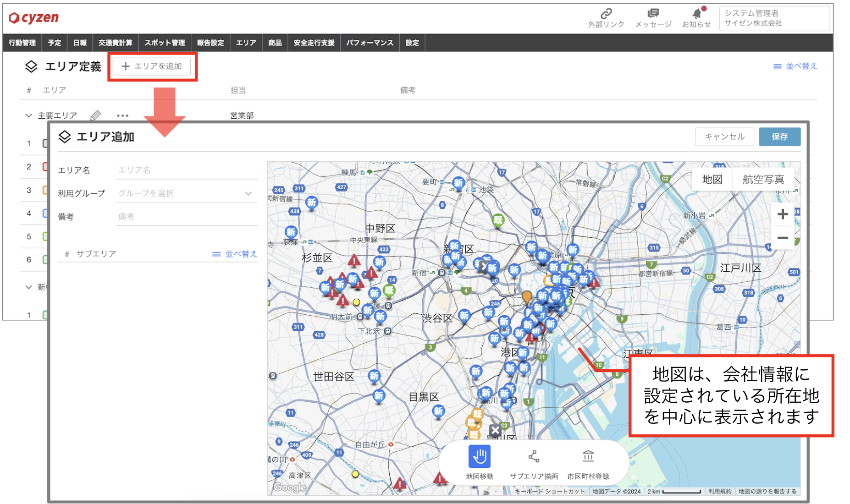
Task: Open the 行動管理 menu
Action: point(22,43)
